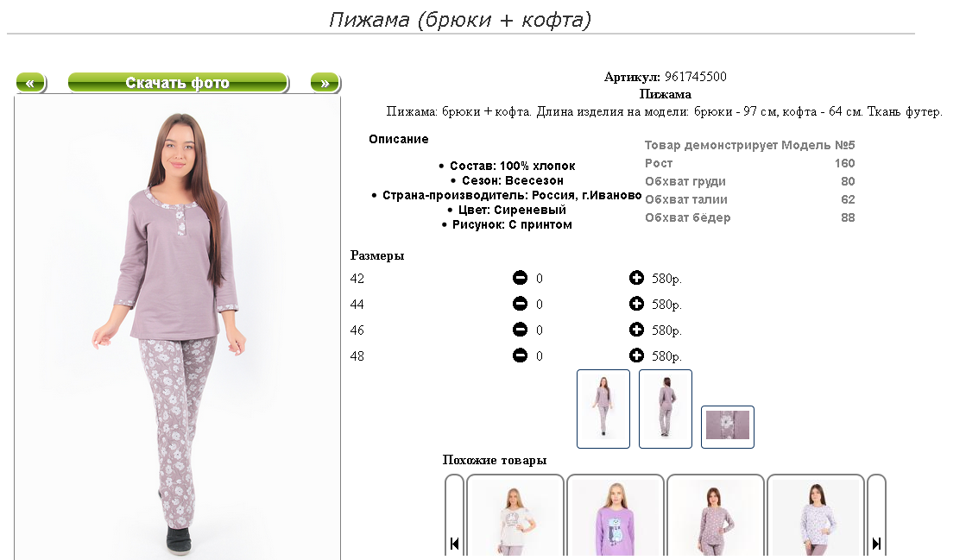Open similar product with light floral top
Image resolution: width=966 pixels, height=560 pixels.
coord(816,516)
